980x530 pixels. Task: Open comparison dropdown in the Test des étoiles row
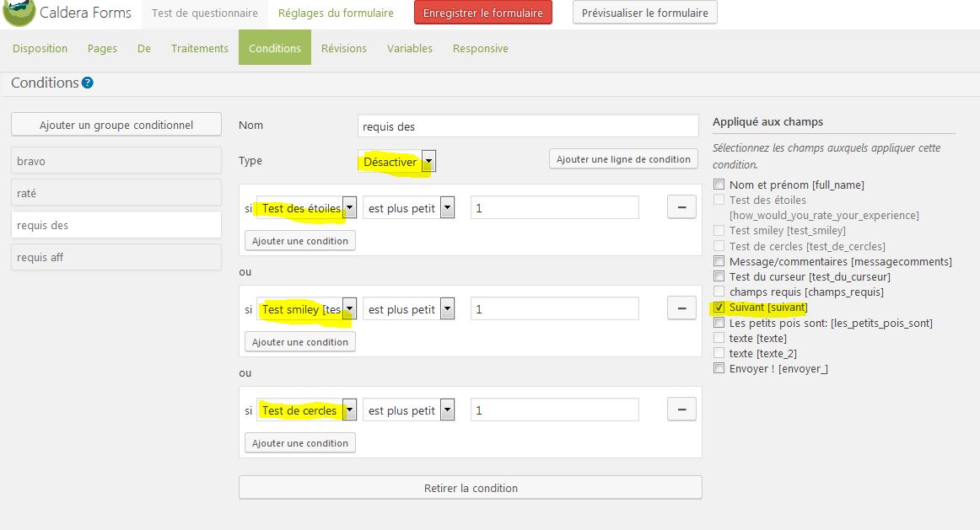(x=408, y=208)
